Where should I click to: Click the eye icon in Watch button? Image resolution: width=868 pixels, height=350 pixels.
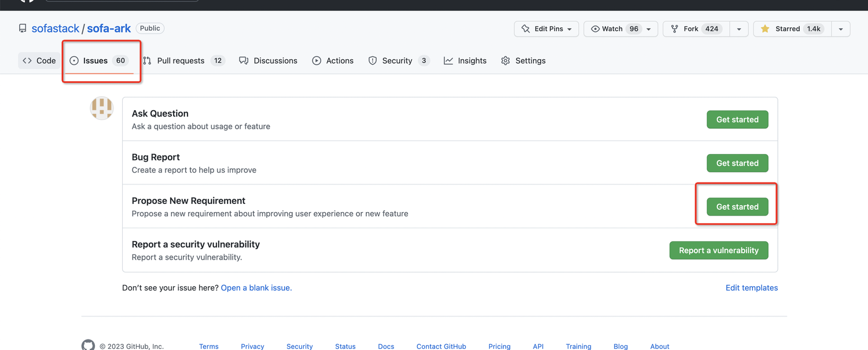point(595,28)
